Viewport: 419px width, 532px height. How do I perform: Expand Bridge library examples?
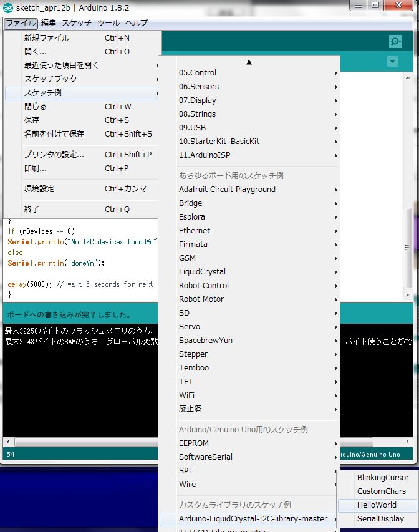point(249,203)
